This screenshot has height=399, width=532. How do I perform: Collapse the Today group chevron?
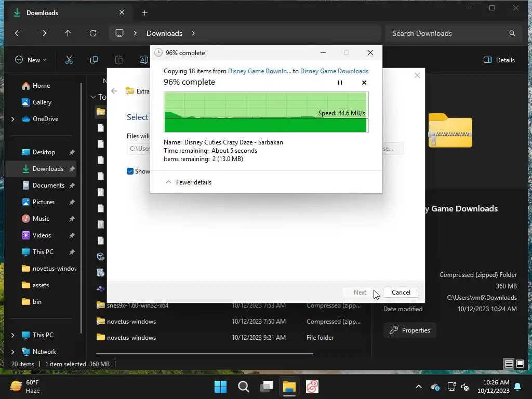(x=93, y=97)
